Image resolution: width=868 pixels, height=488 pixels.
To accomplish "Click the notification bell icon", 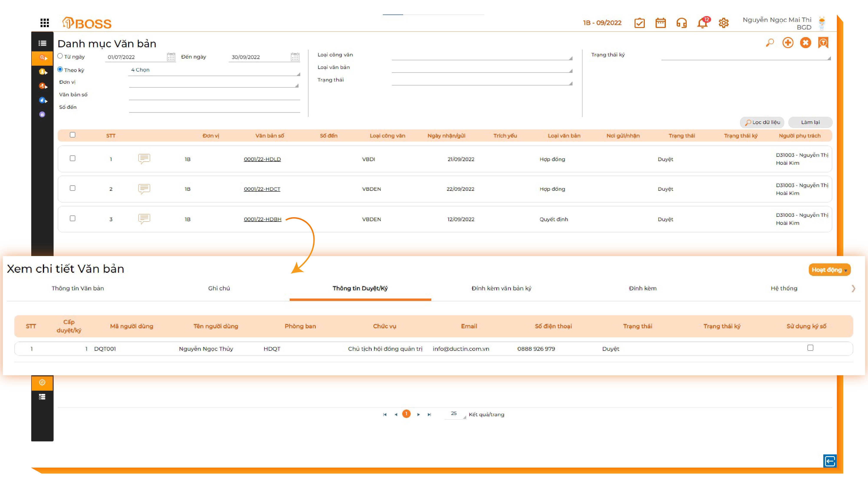I will coord(702,23).
